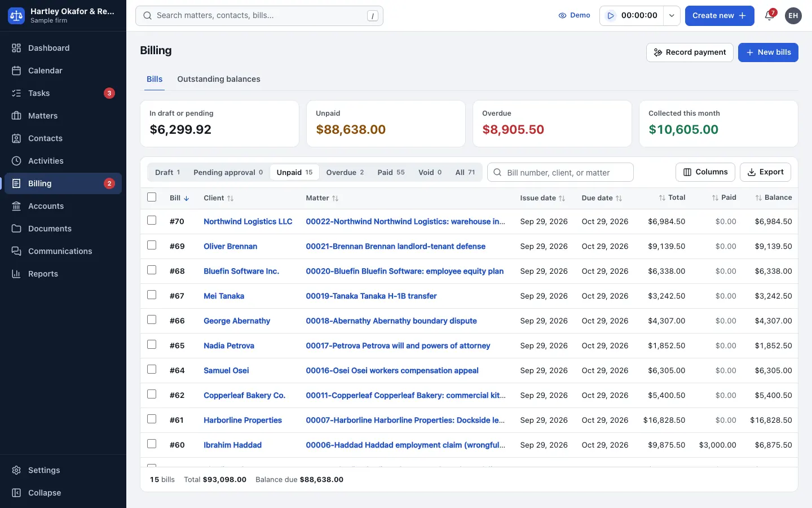
Task: Open Settings in the sidebar
Action: (63, 470)
